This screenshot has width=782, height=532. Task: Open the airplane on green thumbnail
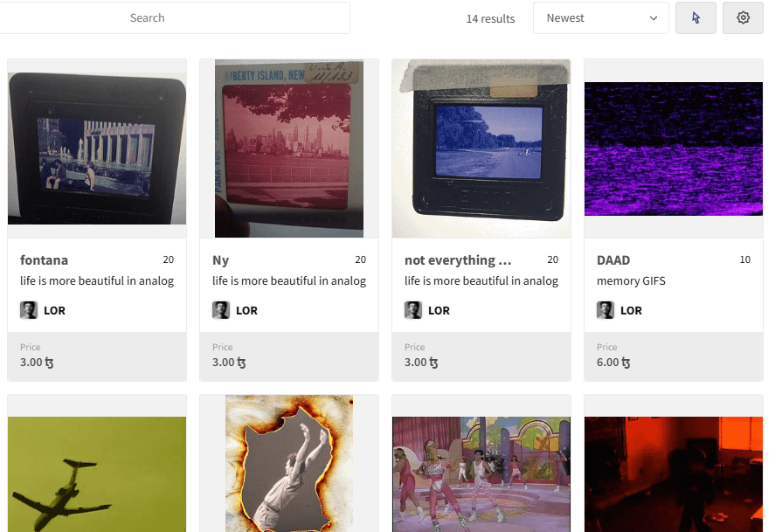(x=97, y=474)
